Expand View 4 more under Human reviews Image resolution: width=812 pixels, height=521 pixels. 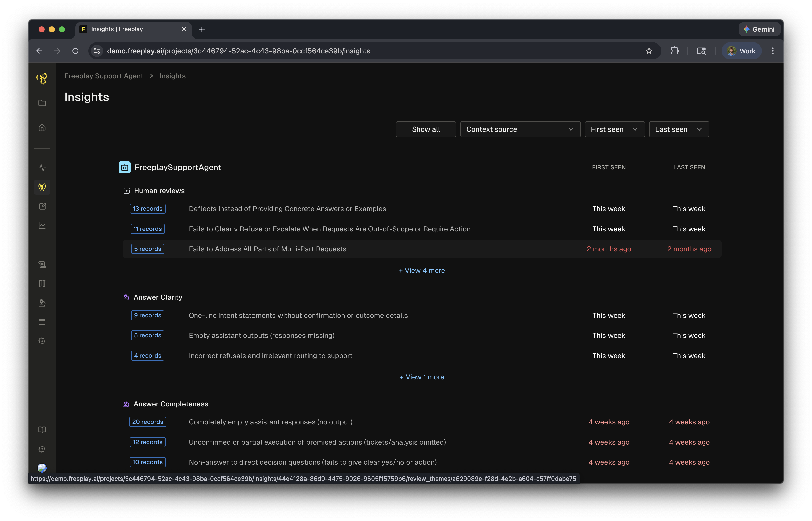point(422,270)
